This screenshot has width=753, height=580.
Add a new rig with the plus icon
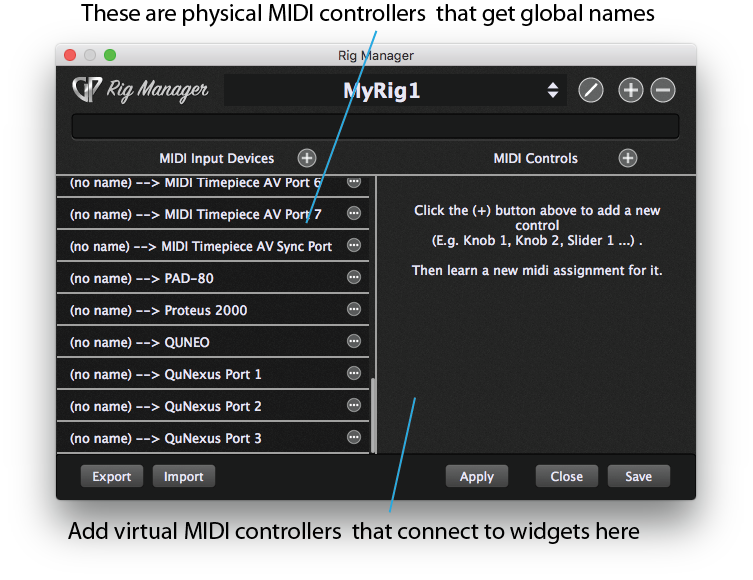pyautogui.click(x=631, y=90)
